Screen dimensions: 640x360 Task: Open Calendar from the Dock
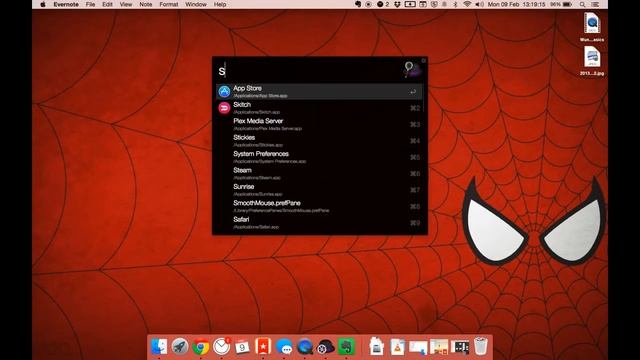pos(242,347)
